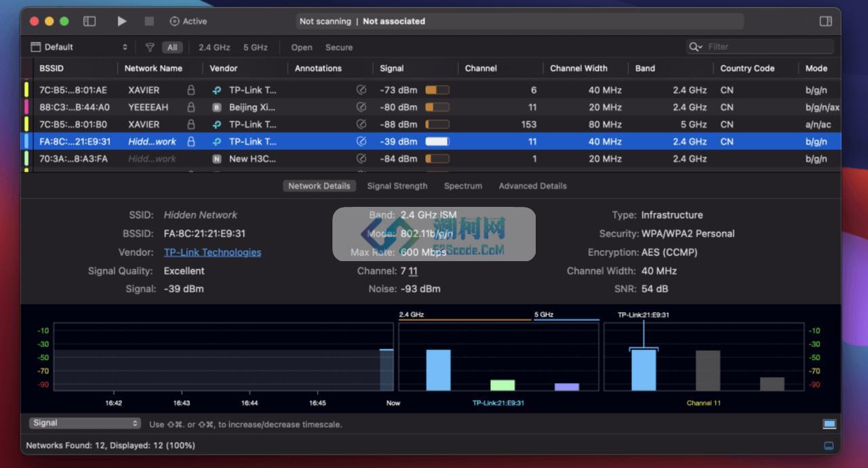868x468 pixels.
Task: Click lock icon on FA:8C:...21:E9:31 row
Action: 191,142
